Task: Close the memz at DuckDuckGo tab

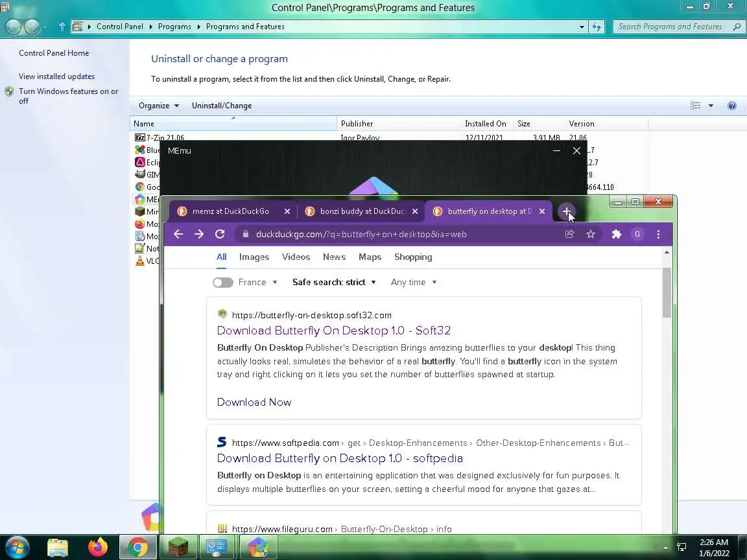Action: coord(287,211)
